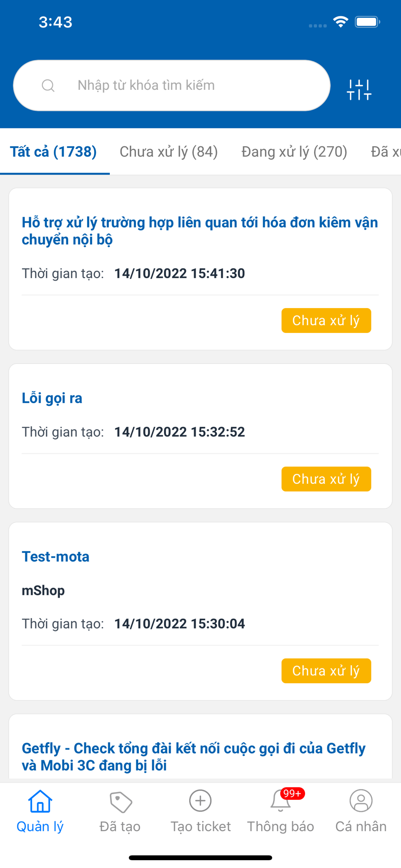
Task: Open the Cá nhân profile icon
Action: coord(361,801)
